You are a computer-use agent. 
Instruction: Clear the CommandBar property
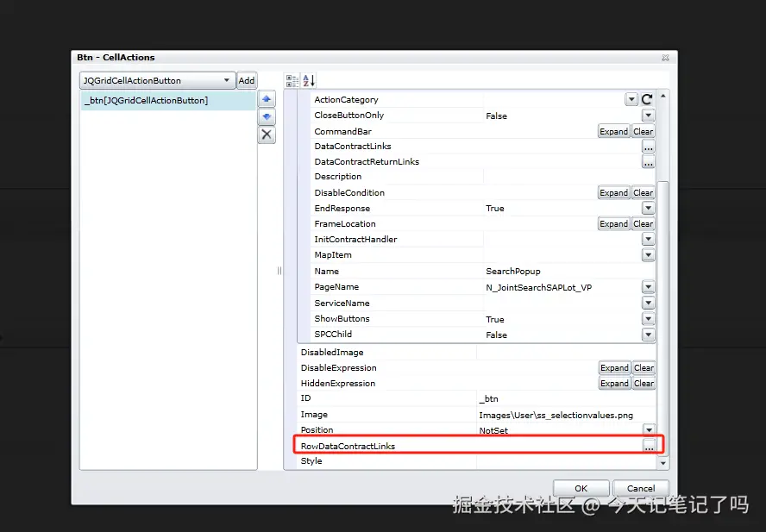pyautogui.click(x=643, y=131)
